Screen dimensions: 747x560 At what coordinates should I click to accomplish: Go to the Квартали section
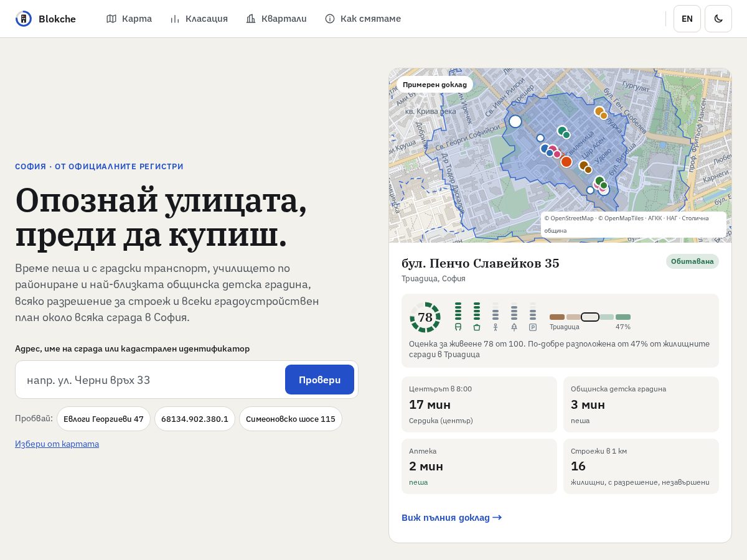pyautogui.click(x=276, y=19)
